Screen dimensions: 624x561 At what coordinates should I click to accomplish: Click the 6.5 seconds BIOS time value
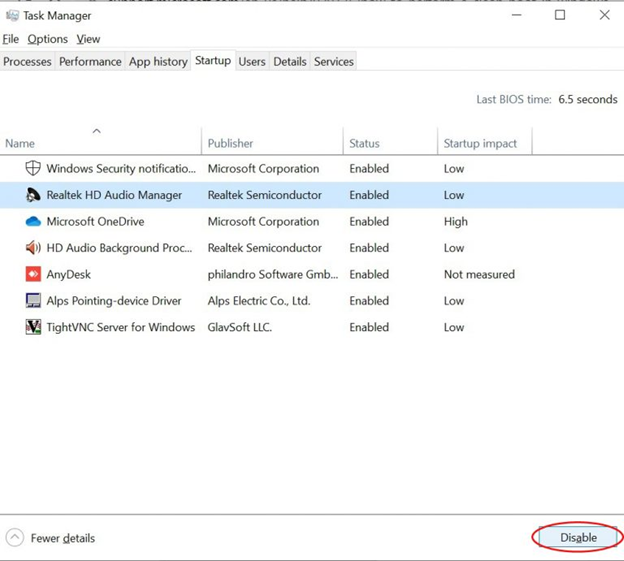(x=588, y=99)
